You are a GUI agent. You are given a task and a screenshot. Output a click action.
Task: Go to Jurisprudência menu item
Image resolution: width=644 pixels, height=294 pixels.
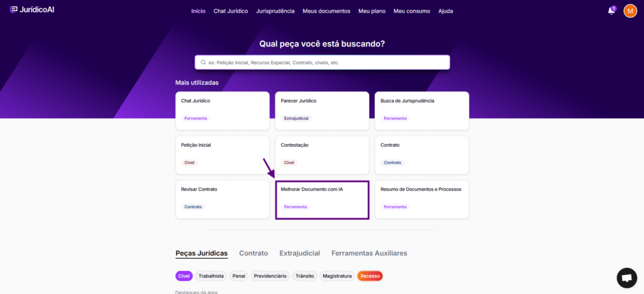[x=275, y=11]
